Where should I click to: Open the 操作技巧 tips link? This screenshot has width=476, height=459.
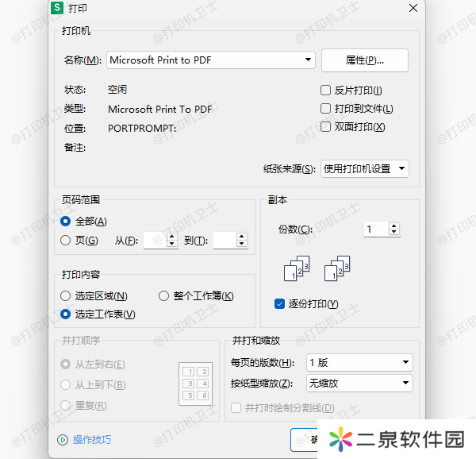pyautogui.click(x=92, y=440)
